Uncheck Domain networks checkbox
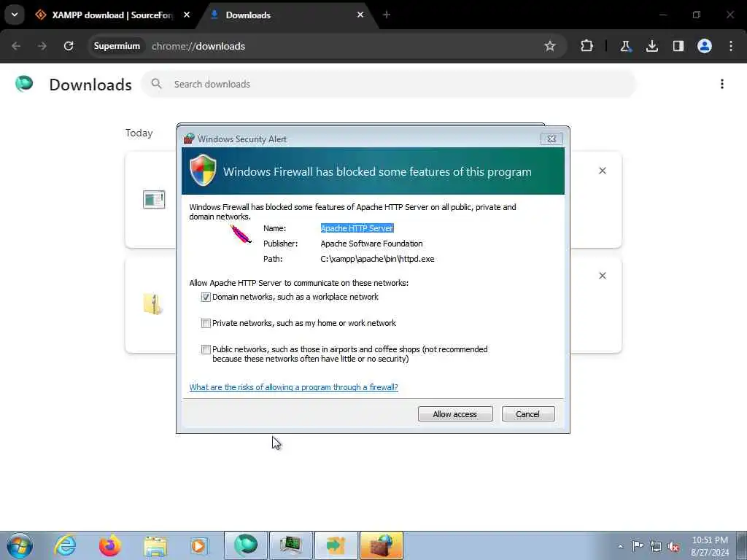Viewport: 747px width, 560px height. tap(206, 297)
